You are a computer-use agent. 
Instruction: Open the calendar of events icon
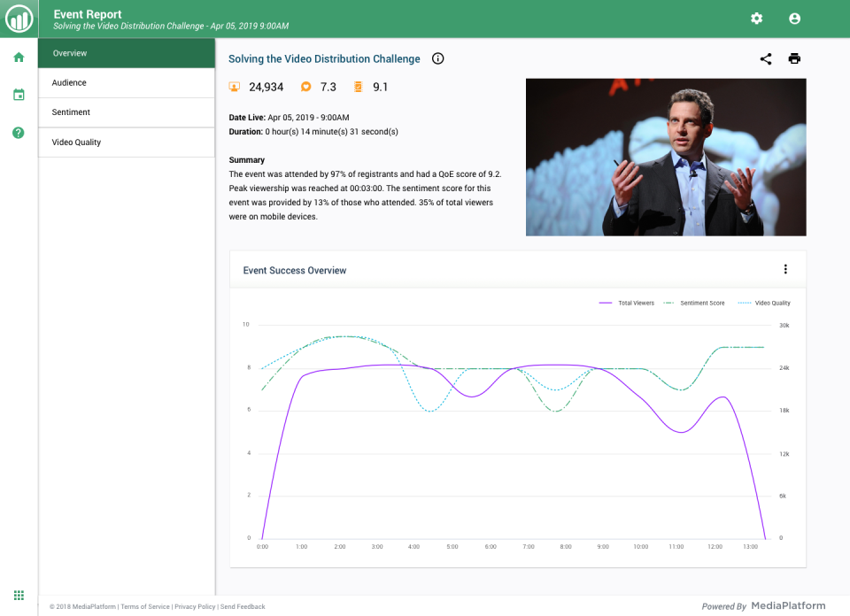click(18, 94)
